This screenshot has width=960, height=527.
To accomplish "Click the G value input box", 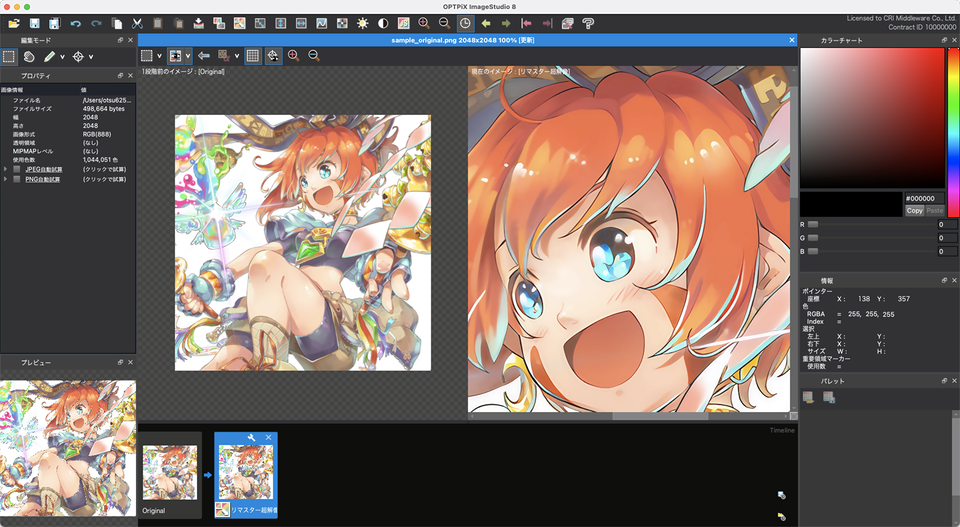I will pyautogui.click(x=947, y=238).
